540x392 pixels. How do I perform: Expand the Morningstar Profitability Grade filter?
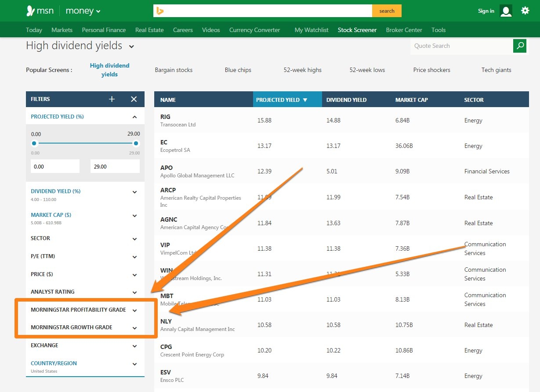[x=134, y=310]
